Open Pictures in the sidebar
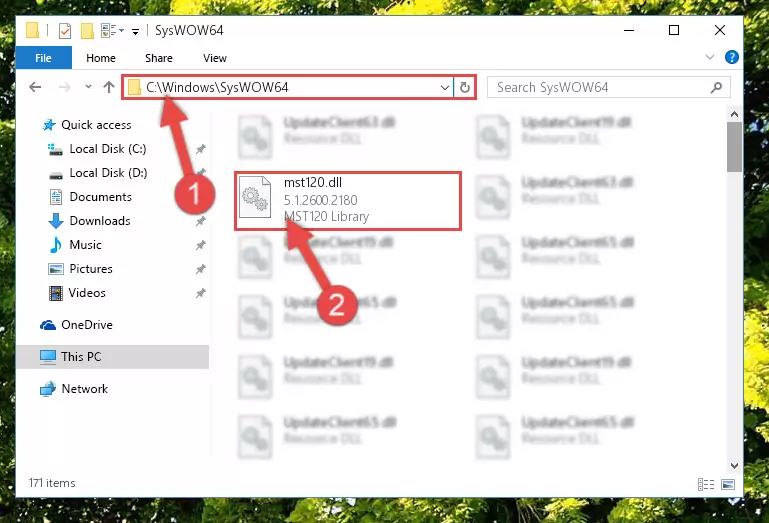This screenshot has width=769, height=523. tap(91, 269)
